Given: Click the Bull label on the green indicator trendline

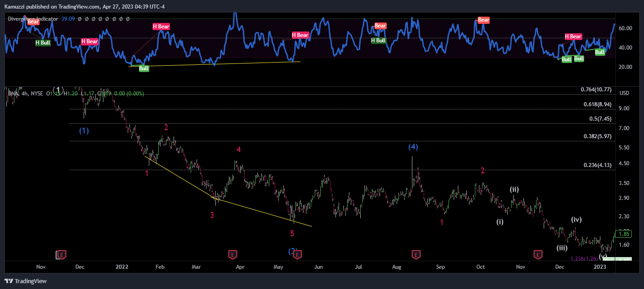Looking at the screenshot, I should (600, 52).
